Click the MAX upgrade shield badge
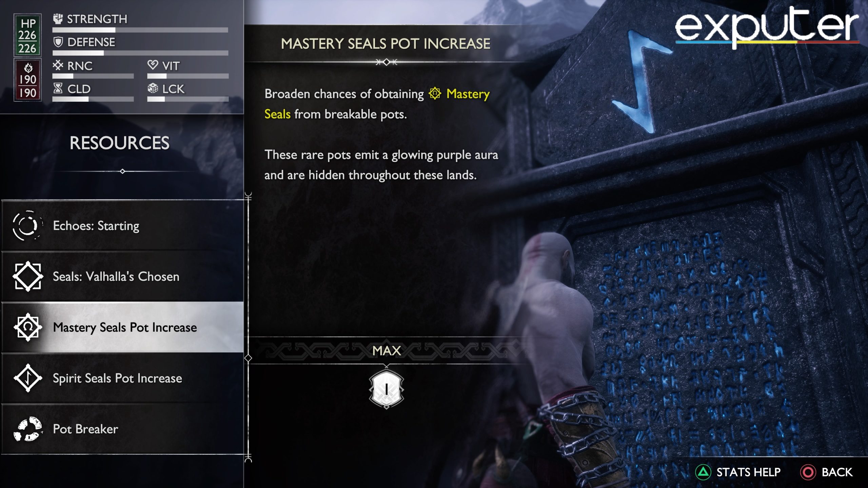 386,390
